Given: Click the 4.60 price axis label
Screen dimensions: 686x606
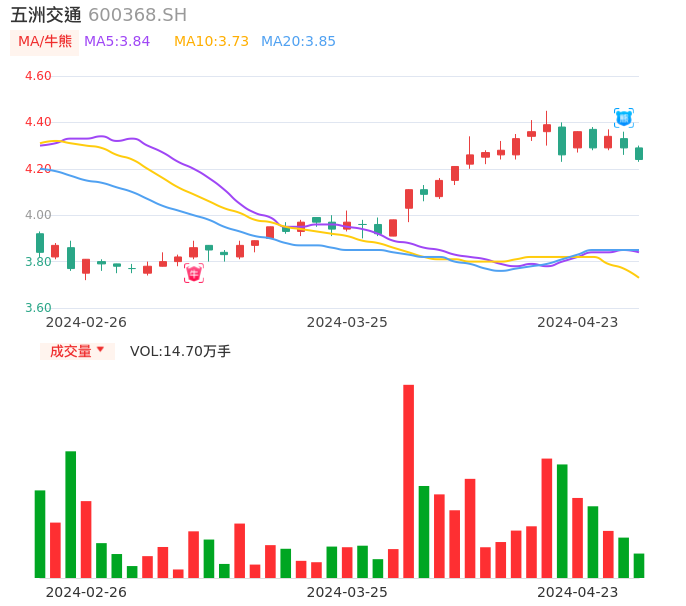Looking at the screenshot, I should click(x=38, y=76).
